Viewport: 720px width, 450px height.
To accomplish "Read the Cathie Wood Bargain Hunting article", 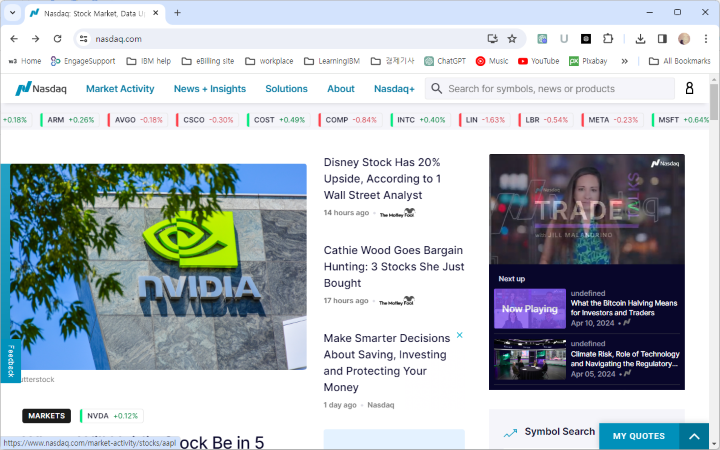I will pos(394,267).
